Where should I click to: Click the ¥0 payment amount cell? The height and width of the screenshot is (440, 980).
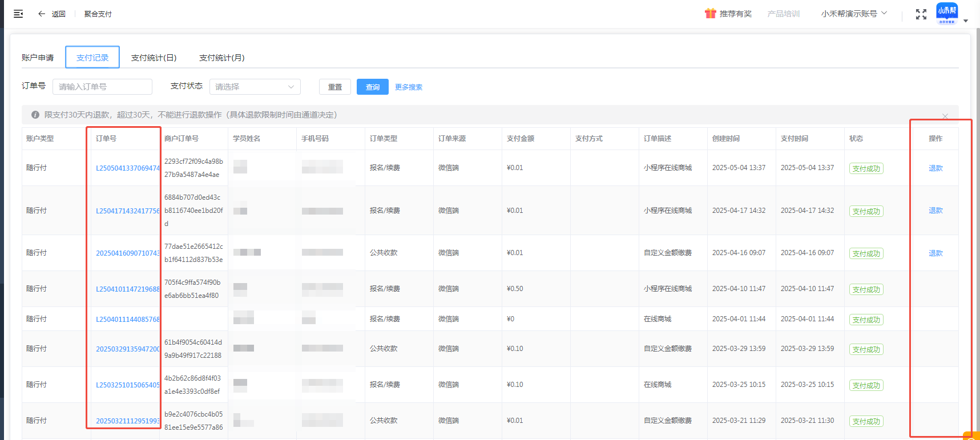click(x=511, y=319)
